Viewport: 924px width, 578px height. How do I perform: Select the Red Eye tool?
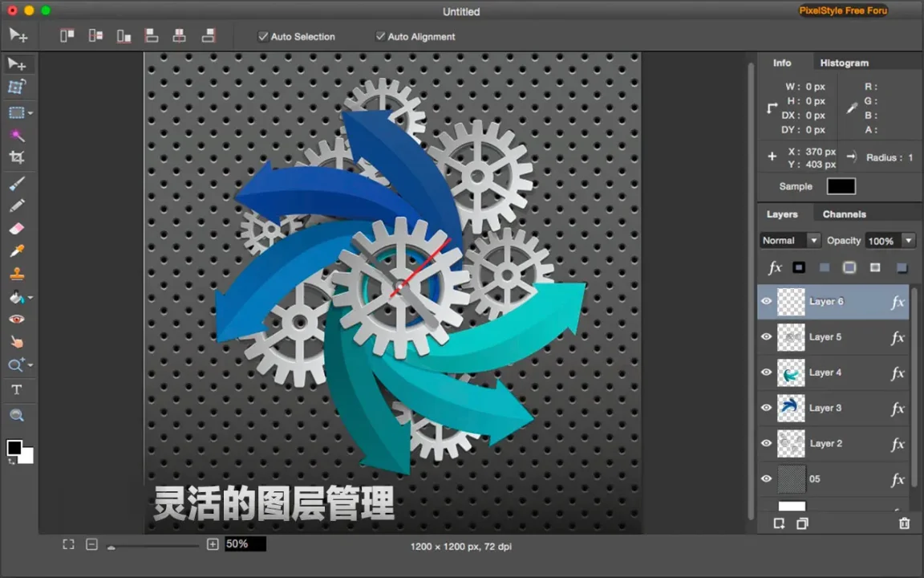click(17, 319)
